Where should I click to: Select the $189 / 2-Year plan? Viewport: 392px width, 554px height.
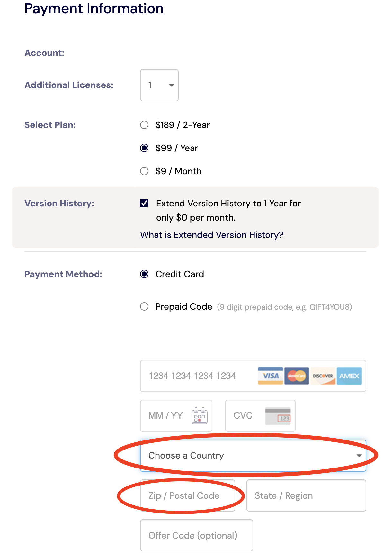pyautogui.click(x=144, y=125)
